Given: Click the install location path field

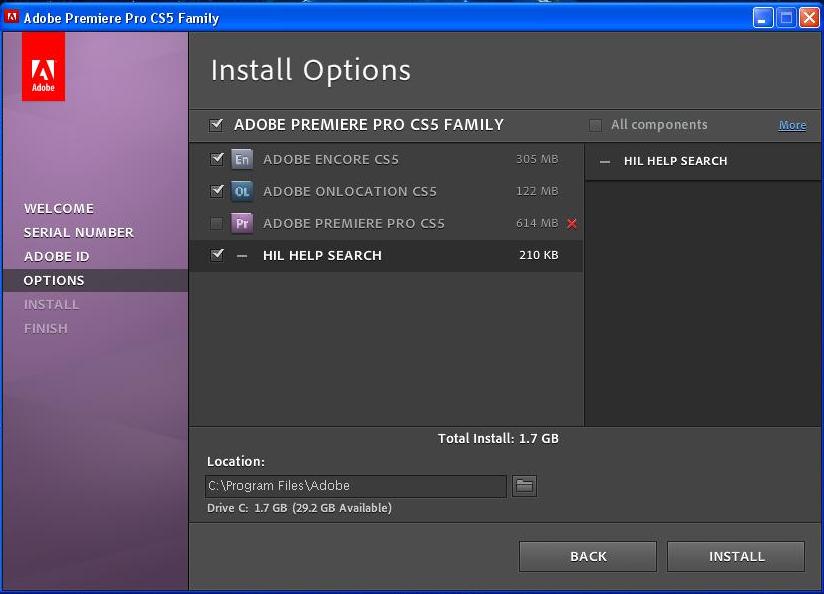Looking at the screenshot, I should (356, 486).
